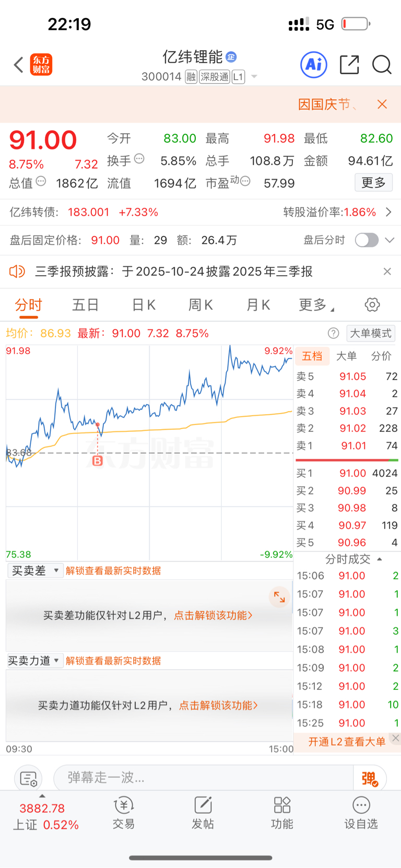The image size is (401, 868).
Task: Expand the 盘后 panel chevron
Action: [x=390, y=240]
